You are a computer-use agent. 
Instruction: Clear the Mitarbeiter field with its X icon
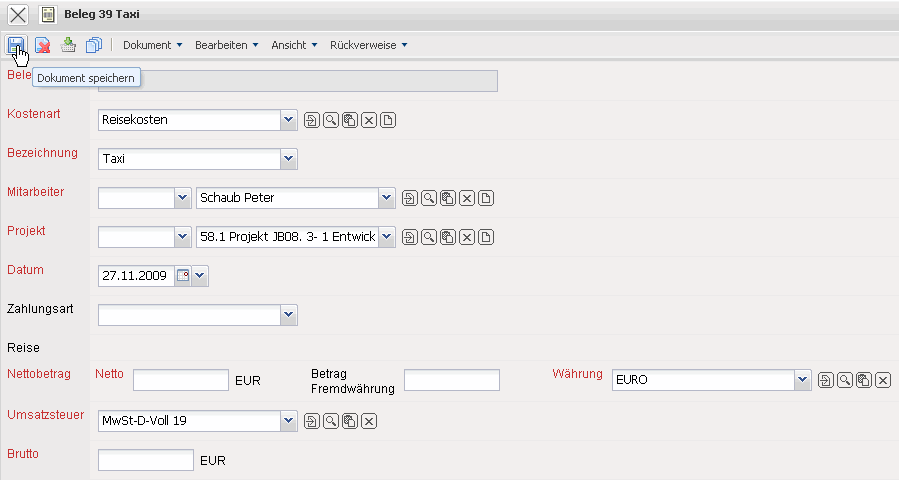pyautogui.click(x=467, y=199)
